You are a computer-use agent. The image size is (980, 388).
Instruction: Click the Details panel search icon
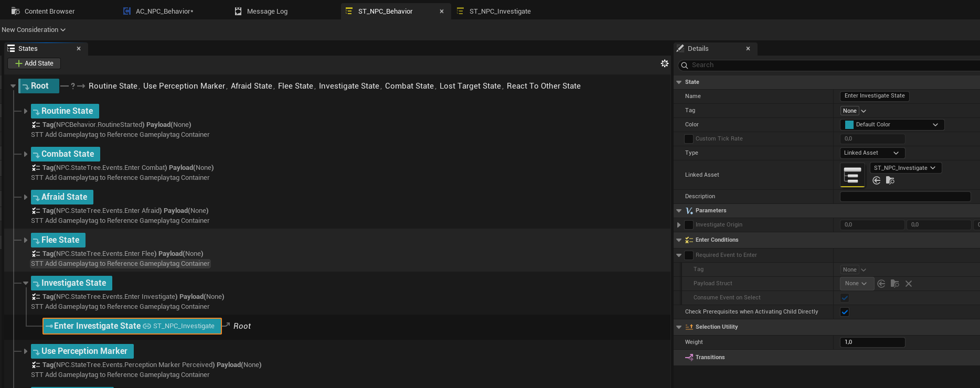click(684, 66)
